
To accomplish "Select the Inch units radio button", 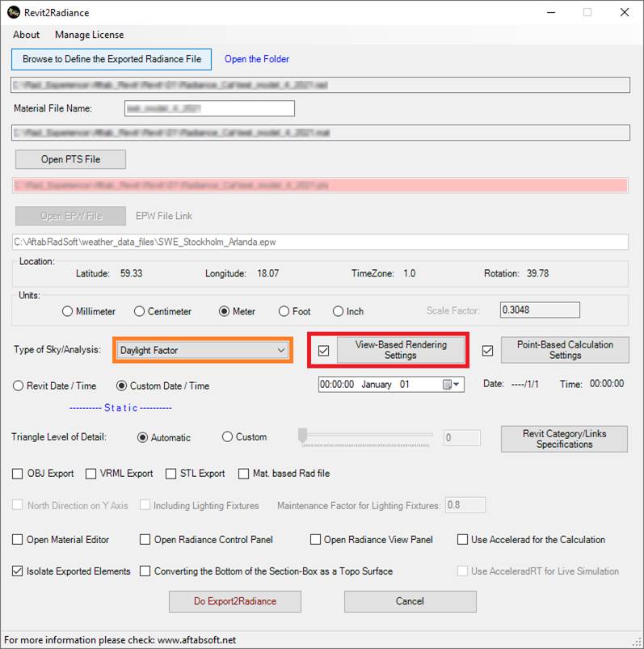I will coord(338,311).
